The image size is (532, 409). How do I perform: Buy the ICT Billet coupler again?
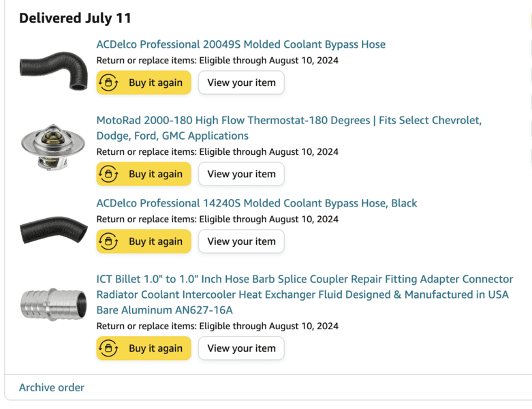(155, 348)
